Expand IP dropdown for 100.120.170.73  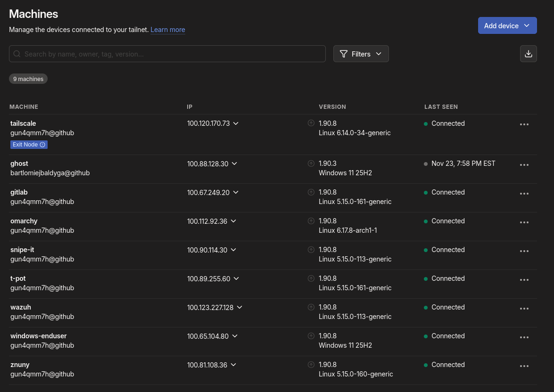236,123
